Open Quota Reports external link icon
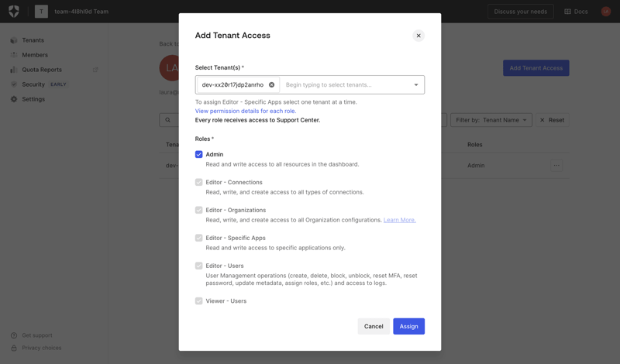The width and height of the screenshot is (620, 364). click(95, 70)
